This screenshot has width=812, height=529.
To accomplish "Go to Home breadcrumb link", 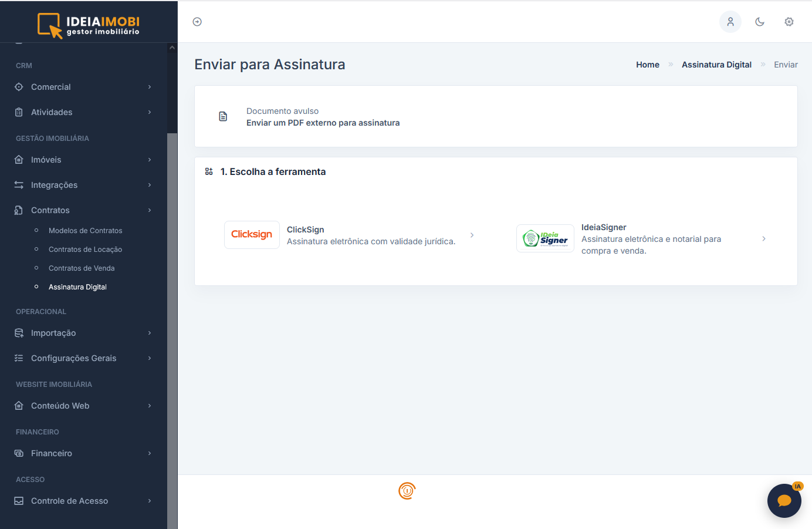I will (x=648, y=65).
